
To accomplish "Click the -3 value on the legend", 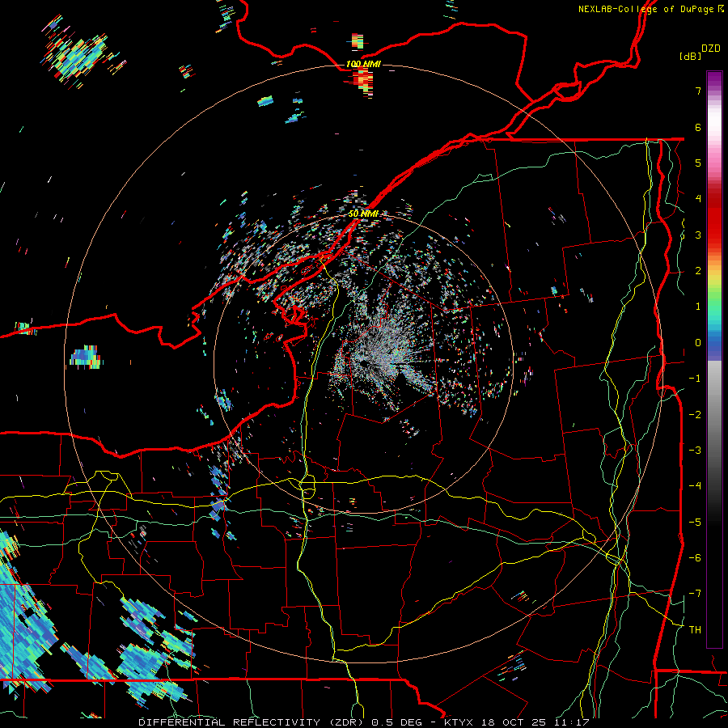I will [x=695, y=451].
